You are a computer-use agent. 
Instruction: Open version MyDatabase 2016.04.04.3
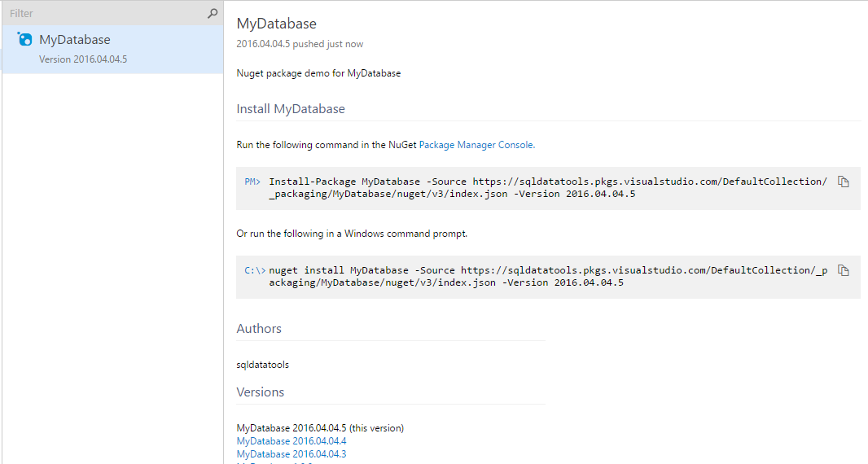[292, 453]
